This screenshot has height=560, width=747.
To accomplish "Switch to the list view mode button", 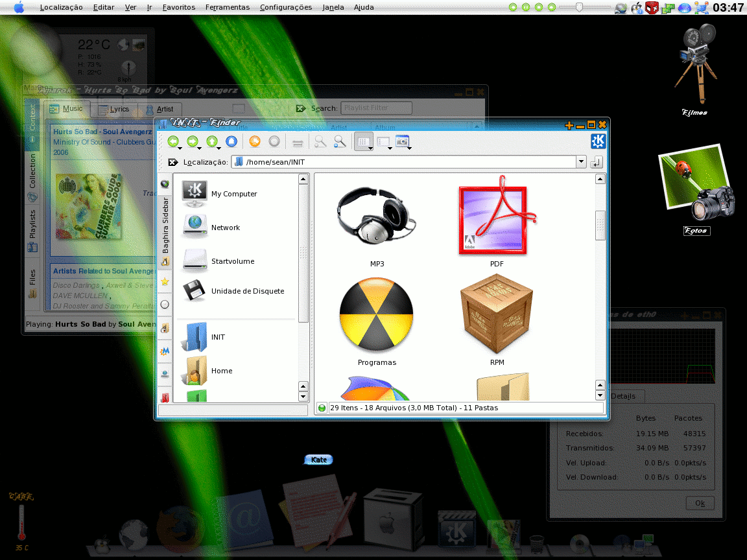I will coord(383,141).
